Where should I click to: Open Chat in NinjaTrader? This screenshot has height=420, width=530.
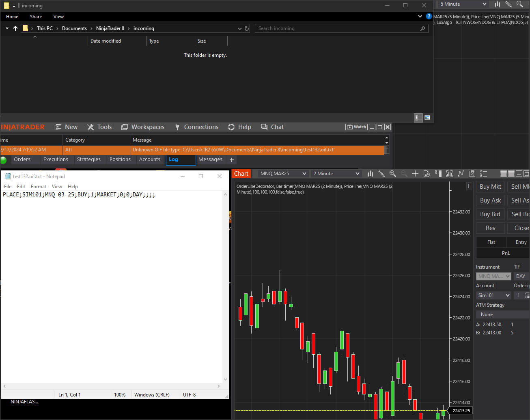[272, 127]
